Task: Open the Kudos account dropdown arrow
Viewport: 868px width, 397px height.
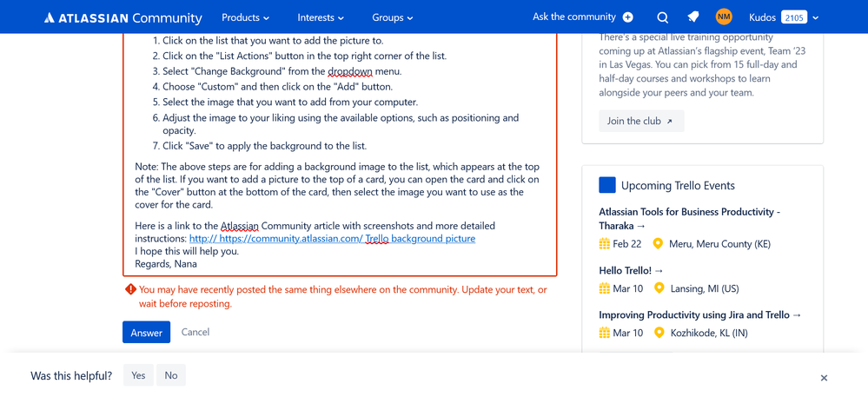Action: pos(815,17)
